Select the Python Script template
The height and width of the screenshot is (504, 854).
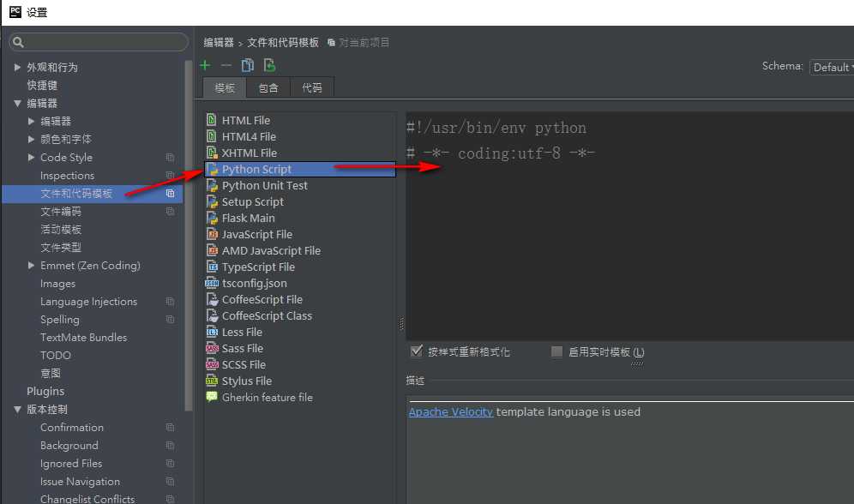300,169
